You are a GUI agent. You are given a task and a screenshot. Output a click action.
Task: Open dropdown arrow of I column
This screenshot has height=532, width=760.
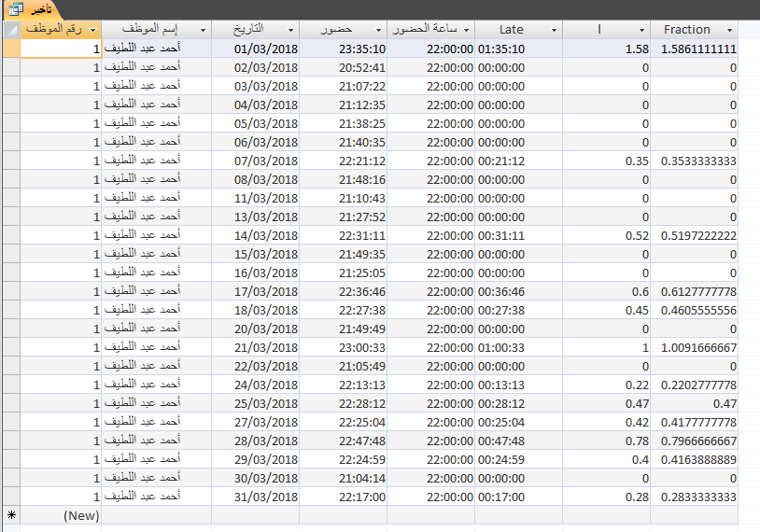point(641,30)
